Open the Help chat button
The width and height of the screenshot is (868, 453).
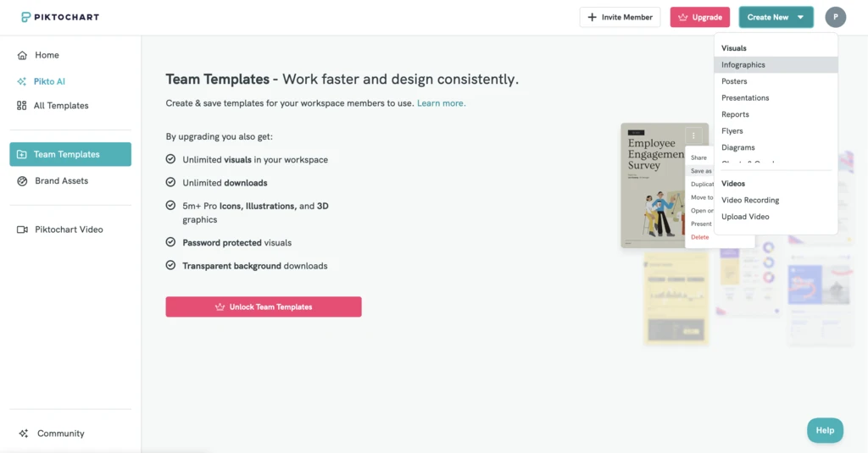coord(825,430)
